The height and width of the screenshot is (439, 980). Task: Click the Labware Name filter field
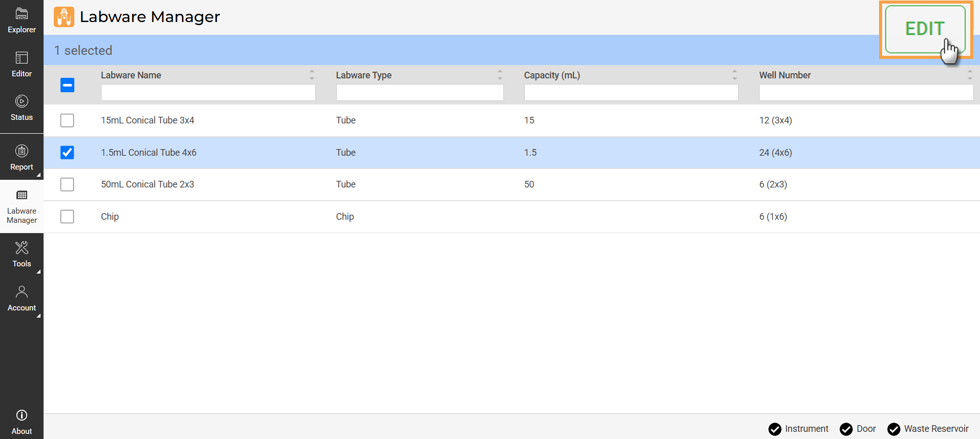208,93
